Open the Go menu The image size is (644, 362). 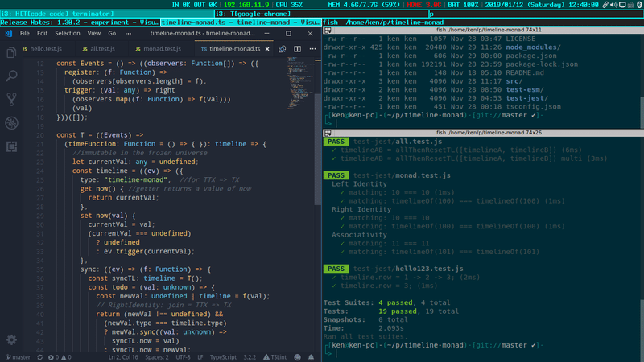click(x=112, y=33)
